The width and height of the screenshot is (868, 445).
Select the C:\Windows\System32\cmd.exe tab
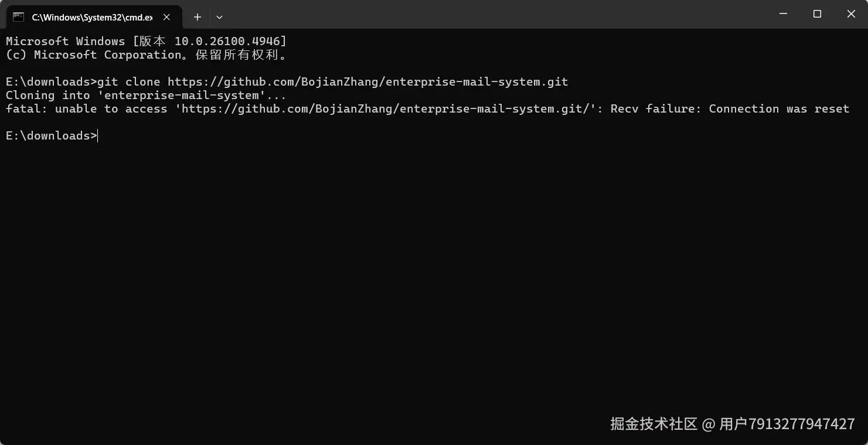(x=91, y=17)
